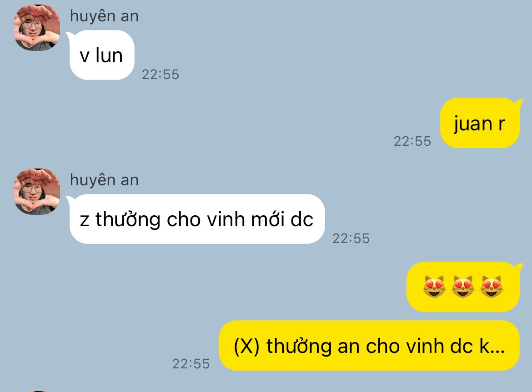532x392 pixels.
Task: Expand the ellipsis ending the truncated yellow message
Action: tap(498, 351)
